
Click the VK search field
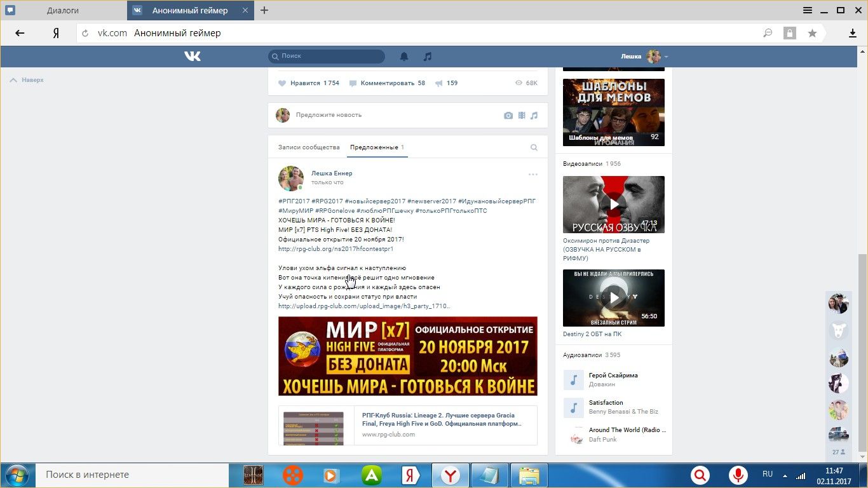coord(327,57)
